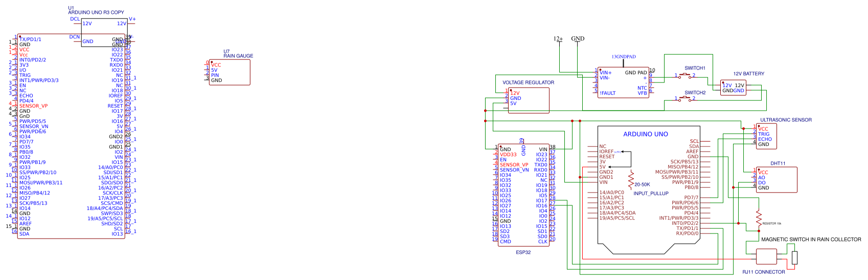Click the RX/PD0/0 pin on ARDUINO UNO
The image size is (868, 280).
[x=687, y=233]
